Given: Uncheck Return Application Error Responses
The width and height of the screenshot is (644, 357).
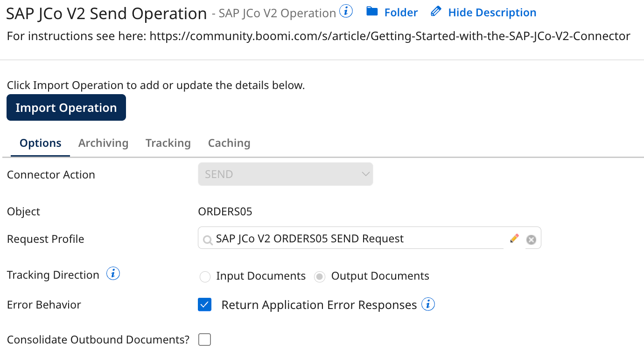Looking at the screenshot, I should click(x=204, y=304).
